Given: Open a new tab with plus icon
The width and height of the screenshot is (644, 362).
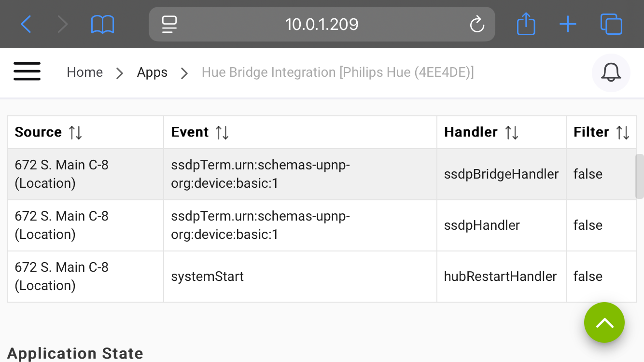Looking at the screenshot, I should click(568, 24).
